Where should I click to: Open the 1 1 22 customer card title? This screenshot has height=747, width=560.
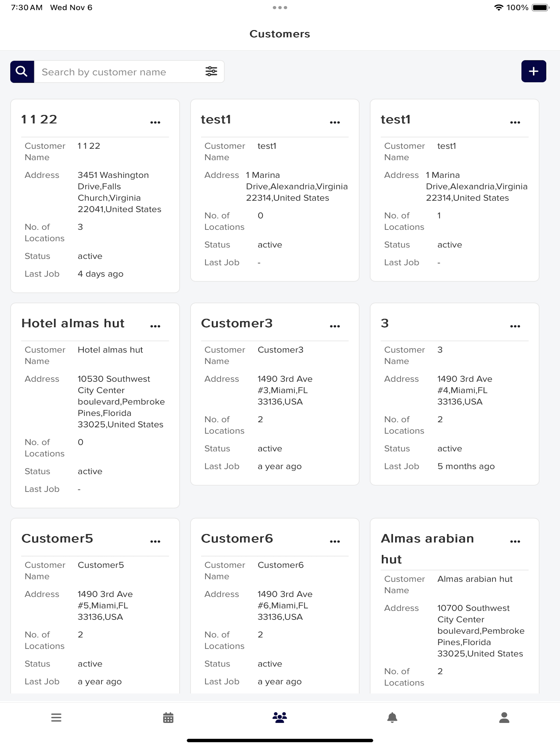[39, 119]
